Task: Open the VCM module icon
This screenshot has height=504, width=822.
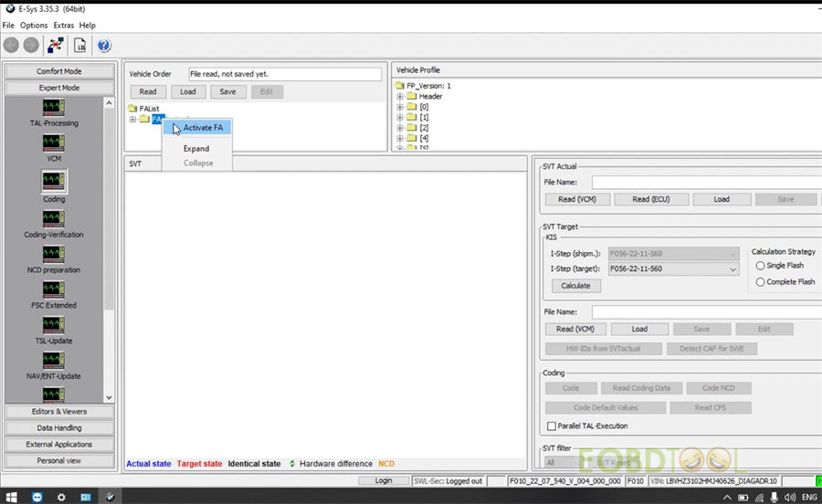Action: tap(54, 143)
